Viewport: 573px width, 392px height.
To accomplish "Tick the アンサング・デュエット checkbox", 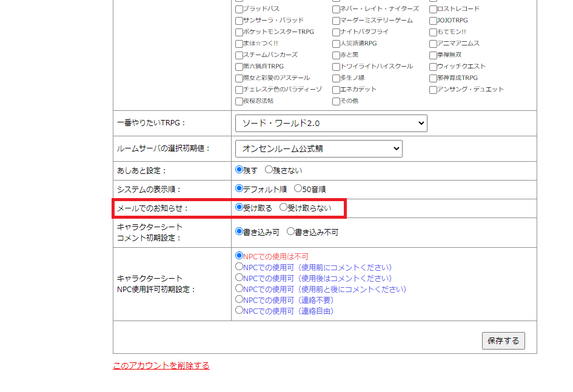I will [433, 90].
